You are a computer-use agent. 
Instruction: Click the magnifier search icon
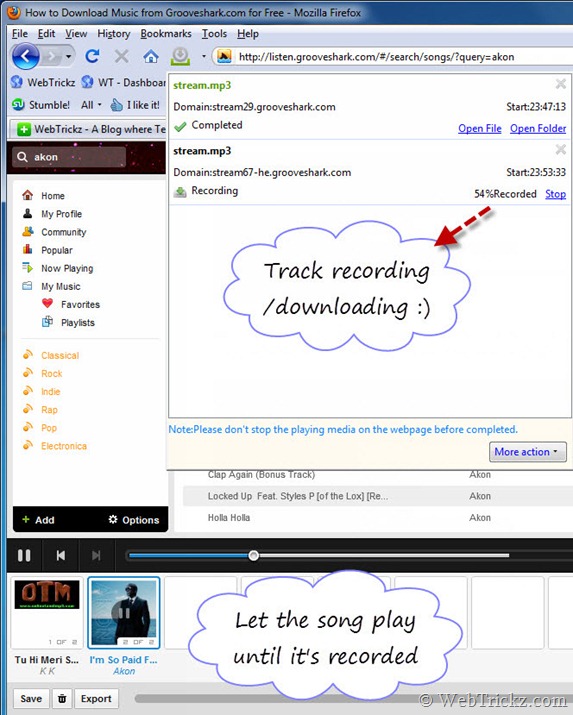pyautogui.click(x=22, y=157)
